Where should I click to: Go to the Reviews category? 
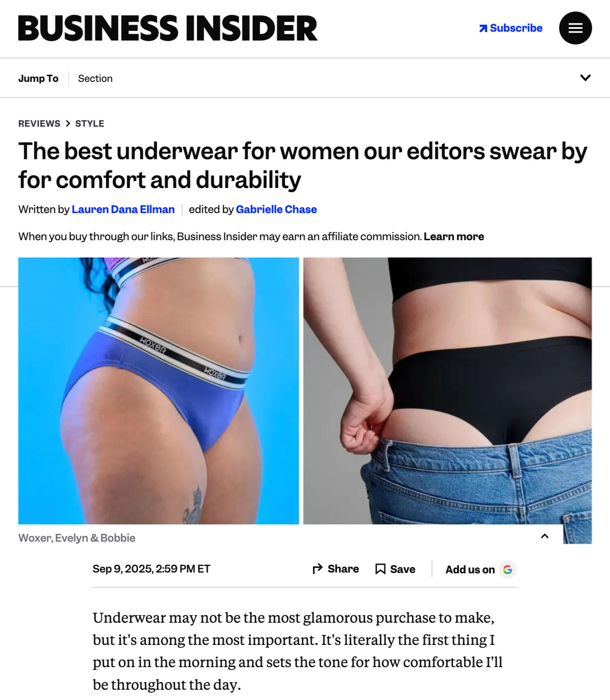coord(39,123)
